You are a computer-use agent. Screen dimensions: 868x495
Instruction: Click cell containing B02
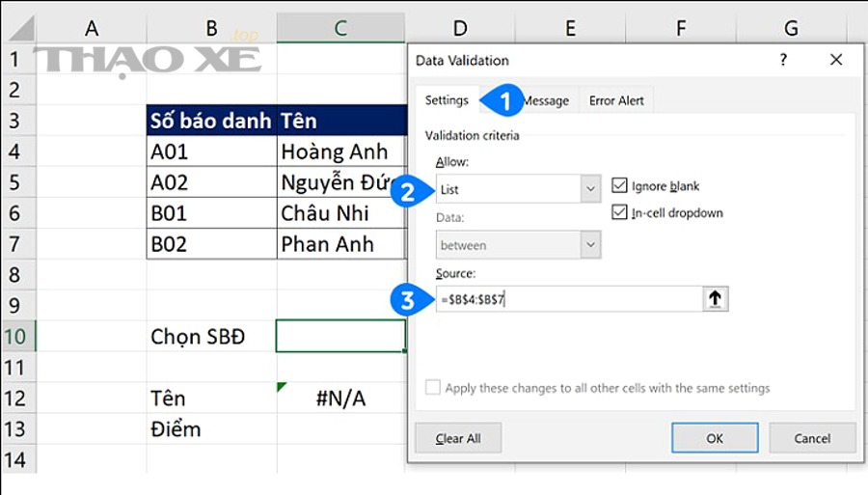click(x=211, y=243)
